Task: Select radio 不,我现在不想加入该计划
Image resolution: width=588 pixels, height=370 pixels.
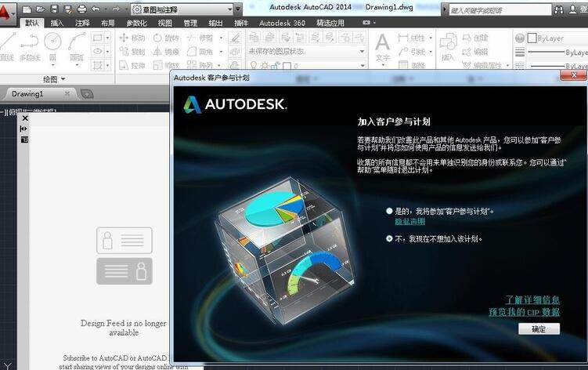Action: [x=389, y=238]
